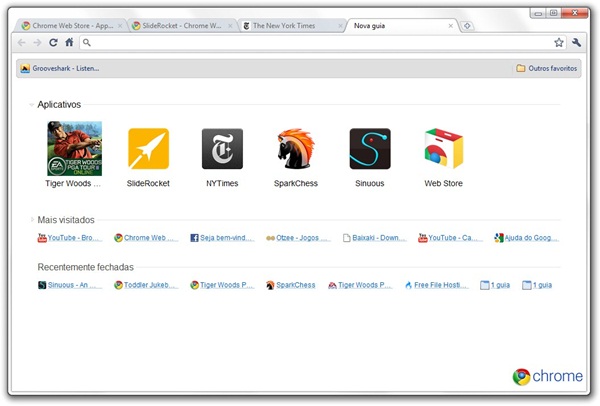This screenshot has width=600, height=406.
Task: Restore the last 1 guia window
Action: click(x=537, y=285)
